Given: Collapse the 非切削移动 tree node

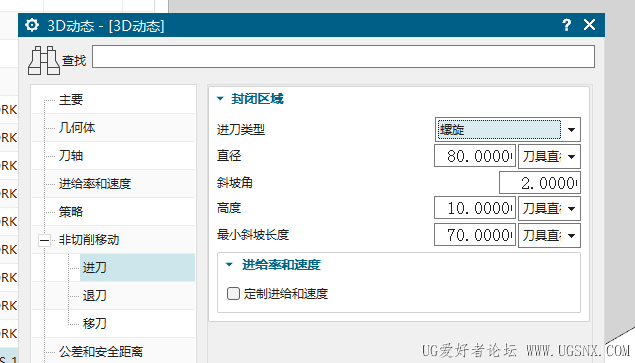Looking at the screenshot, I should [44, 240].
